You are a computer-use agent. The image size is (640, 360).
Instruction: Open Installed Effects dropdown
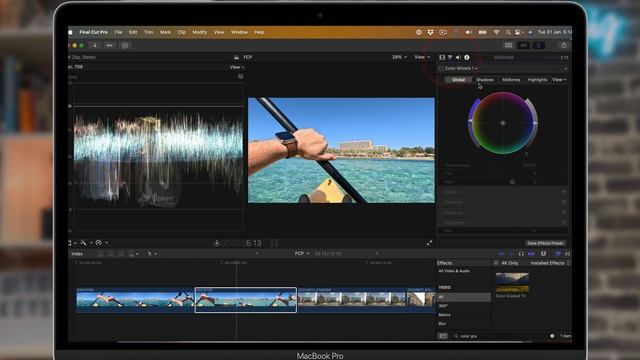(550, 263)
